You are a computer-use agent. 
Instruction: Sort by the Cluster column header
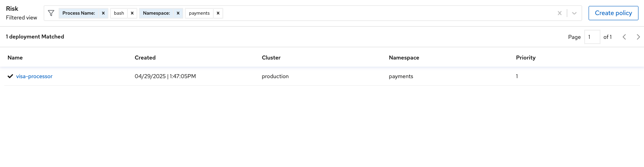271,58
